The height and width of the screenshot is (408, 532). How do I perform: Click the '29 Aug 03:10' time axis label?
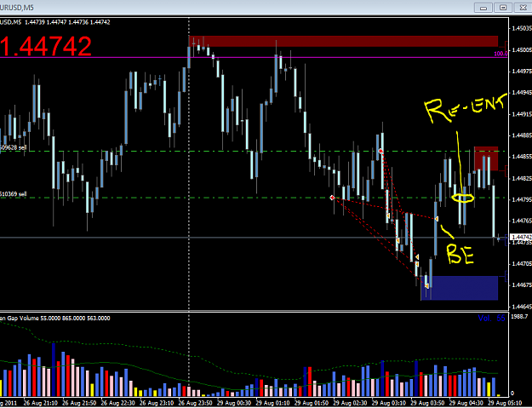[389, 403]
